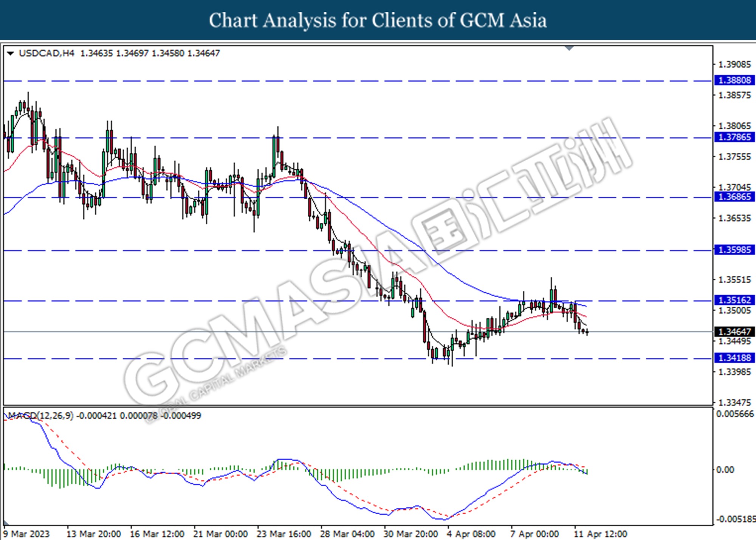This screenshot has width=756, height=540.
Task: Click the 4 Apr 08:00 time label
Action: [x=471, y=534]
